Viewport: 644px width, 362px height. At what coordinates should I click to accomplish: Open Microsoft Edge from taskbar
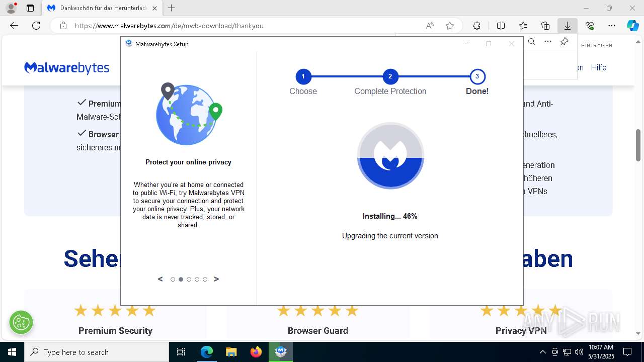coord(207,352)
